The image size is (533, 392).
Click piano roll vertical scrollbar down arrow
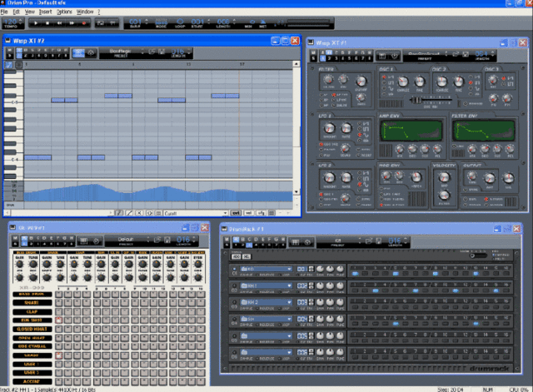[296, 192]
